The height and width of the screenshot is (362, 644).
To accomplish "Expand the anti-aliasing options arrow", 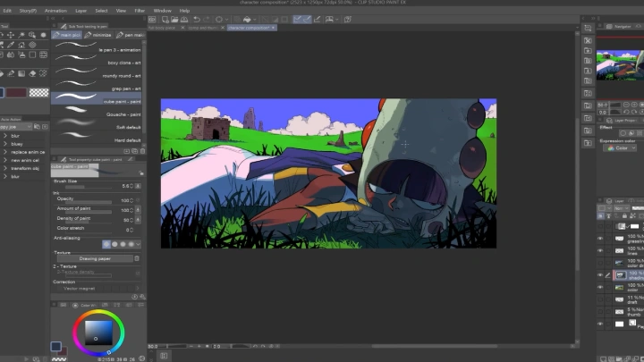I will [139, 244].
